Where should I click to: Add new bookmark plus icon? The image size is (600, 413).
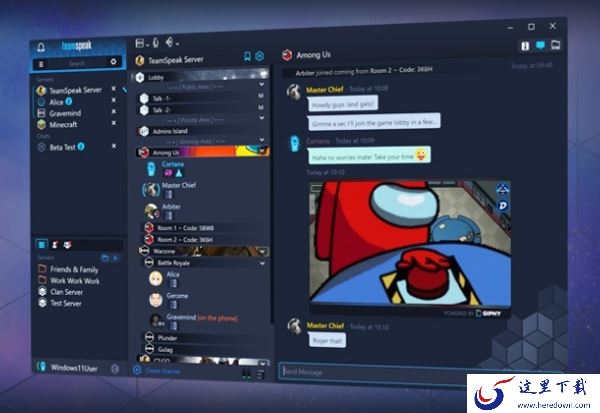[115, 258]
